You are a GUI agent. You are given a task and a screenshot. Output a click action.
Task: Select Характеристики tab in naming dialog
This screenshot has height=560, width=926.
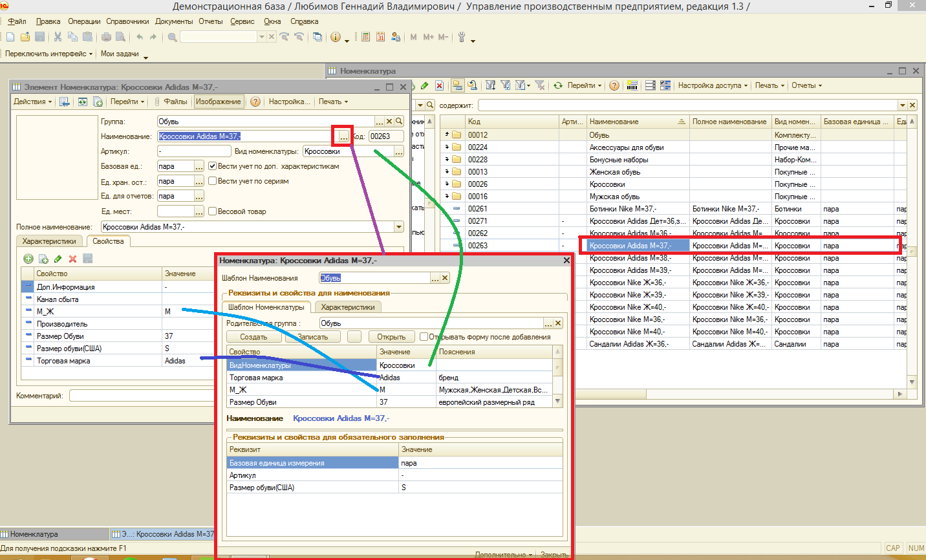(x=348, y=307)
